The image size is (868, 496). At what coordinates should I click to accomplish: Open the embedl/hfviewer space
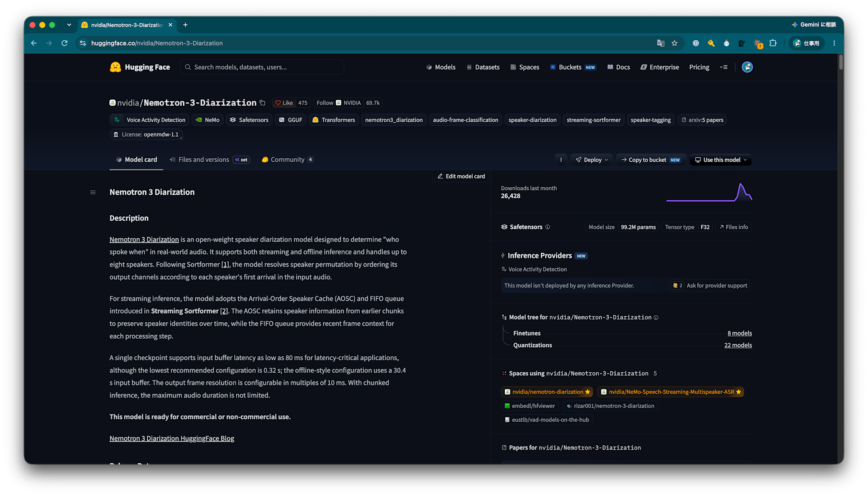[530, 406]
